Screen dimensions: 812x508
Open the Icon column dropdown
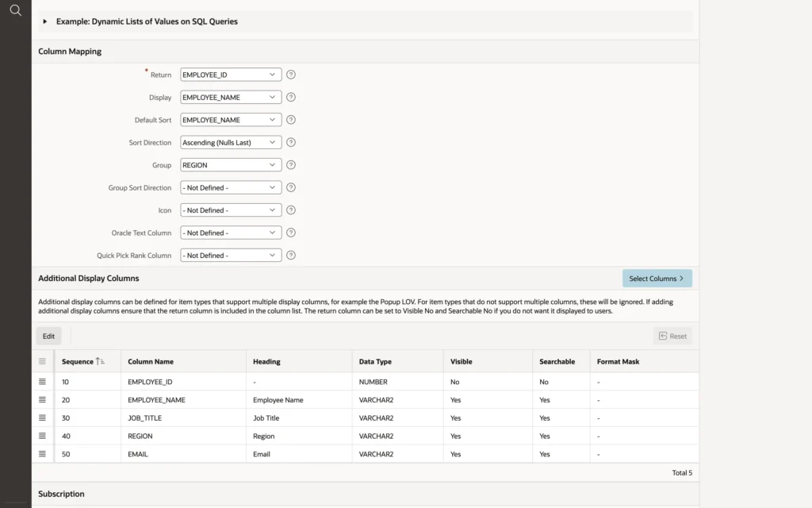tap(231, 210)
